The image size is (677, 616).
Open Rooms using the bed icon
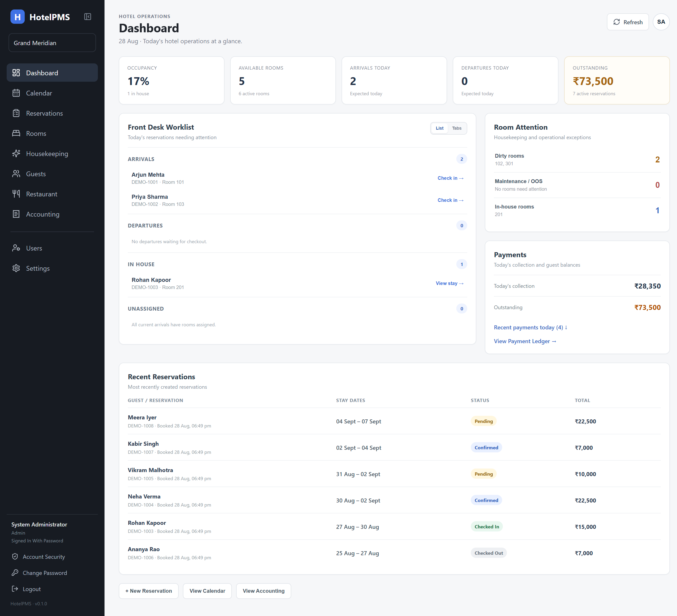click(16, 133)
